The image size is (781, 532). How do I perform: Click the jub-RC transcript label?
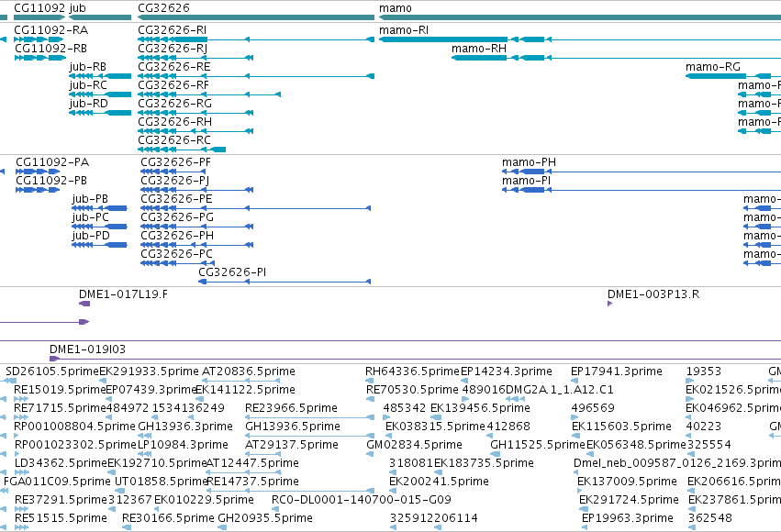88,85
